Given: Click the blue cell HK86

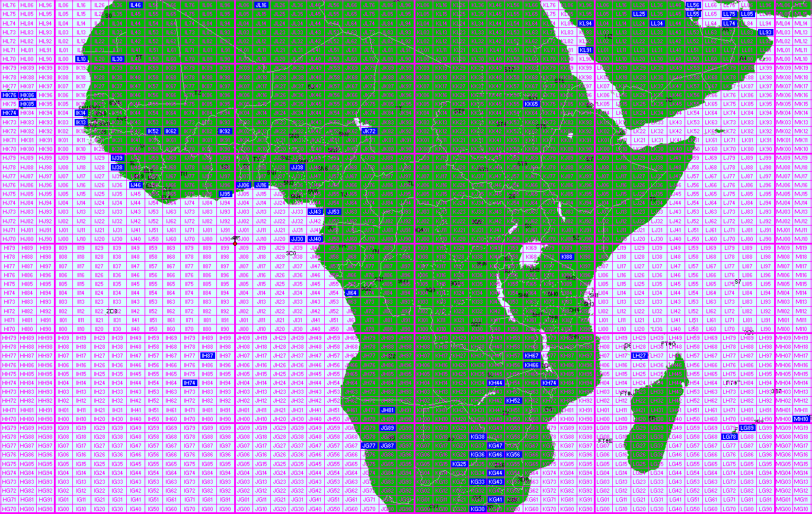Looking at the screenshot, I should 27,95.
